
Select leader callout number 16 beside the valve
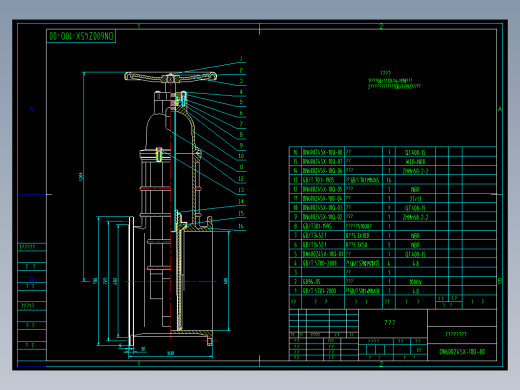pos(241,226)
